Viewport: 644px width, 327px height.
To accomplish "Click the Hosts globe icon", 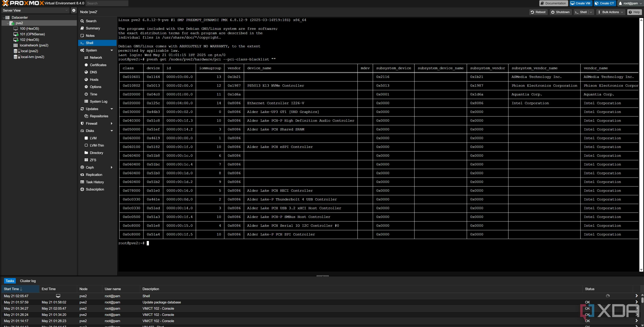I will pyautogui.click(x=86, y=79).
